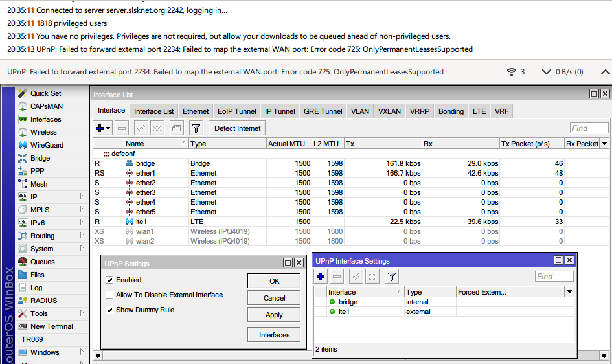Toggle Allow To Disable External Interface
The height and width of the screenshot is (364, 612).
click(109, 295)
